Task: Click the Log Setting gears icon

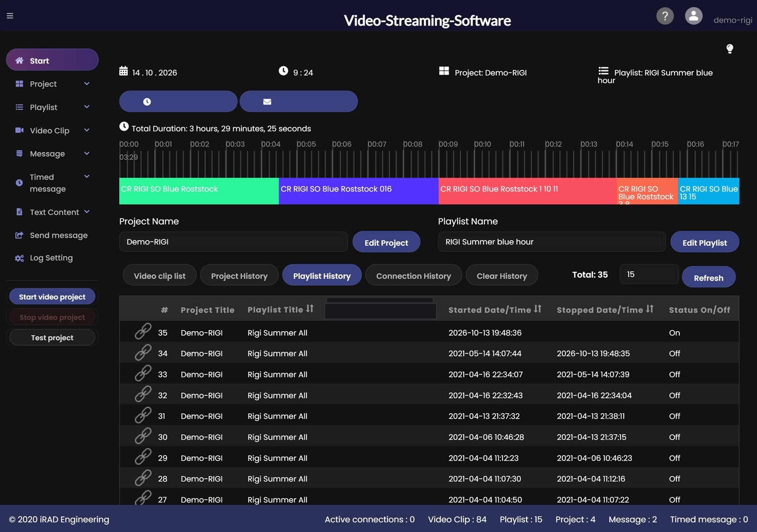Action: (19, 258)
